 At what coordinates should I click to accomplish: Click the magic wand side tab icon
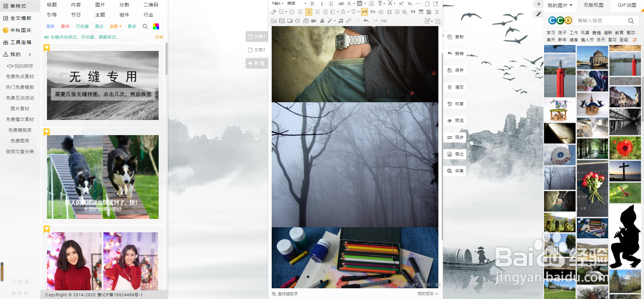[x=538, y=14]
